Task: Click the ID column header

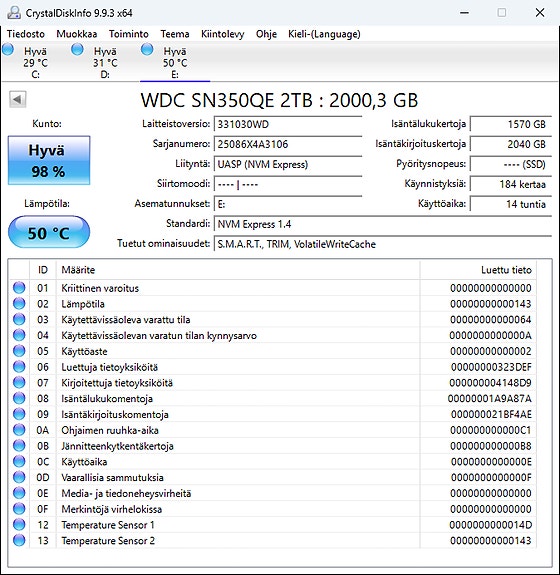Action: coord(43,270)
